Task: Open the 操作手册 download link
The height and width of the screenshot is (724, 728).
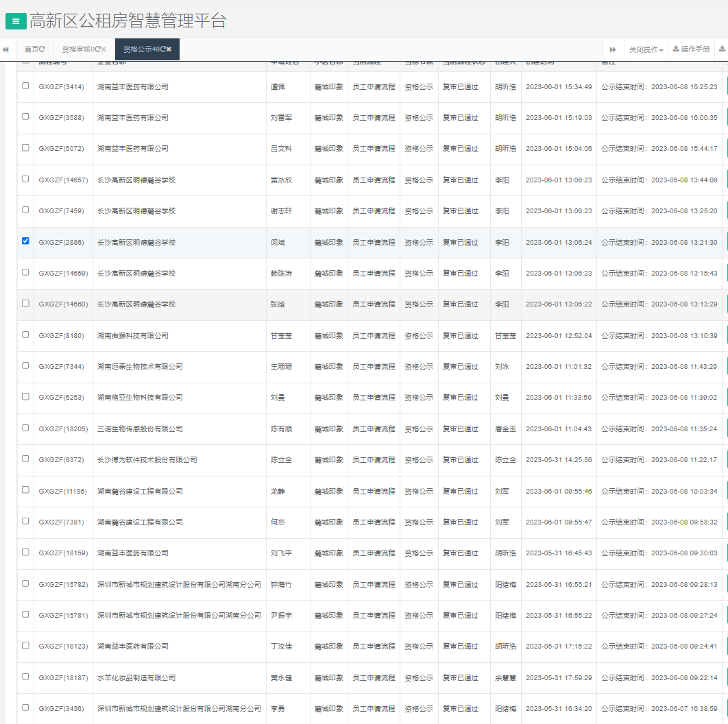Action: [691, 49]
